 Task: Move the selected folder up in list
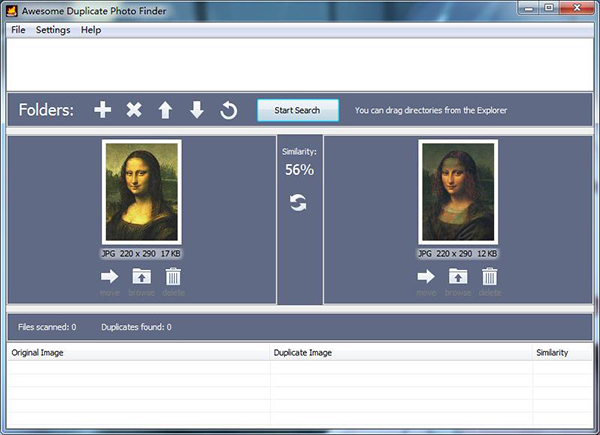165,110
